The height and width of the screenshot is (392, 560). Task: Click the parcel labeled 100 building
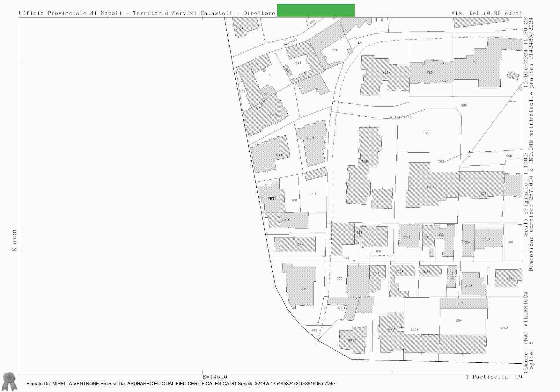(x=386, y=73)
